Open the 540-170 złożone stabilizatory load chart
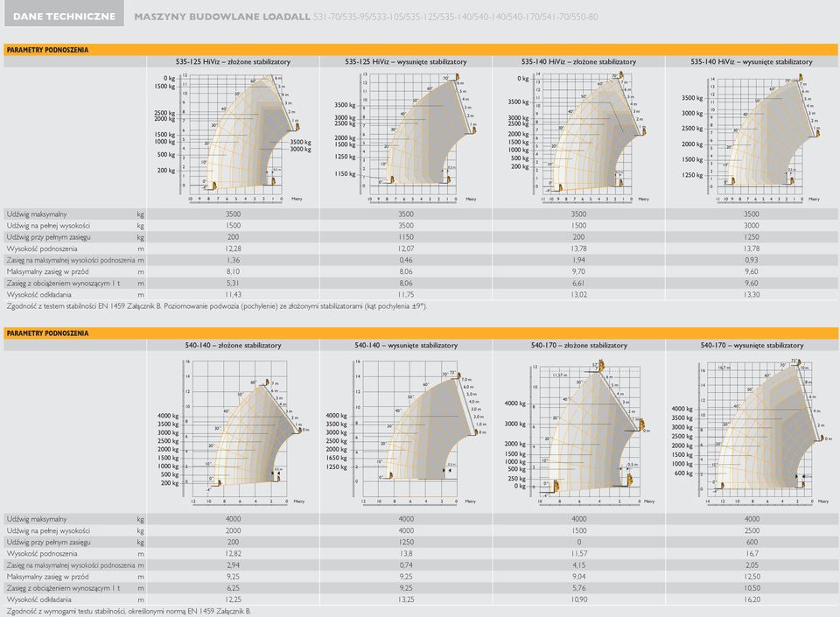The width and height of the screenshot is (840, 617). (x=578, y=431)
